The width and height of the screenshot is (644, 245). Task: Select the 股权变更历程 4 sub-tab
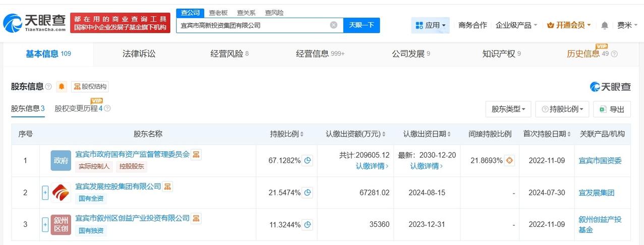click(79, 108)
